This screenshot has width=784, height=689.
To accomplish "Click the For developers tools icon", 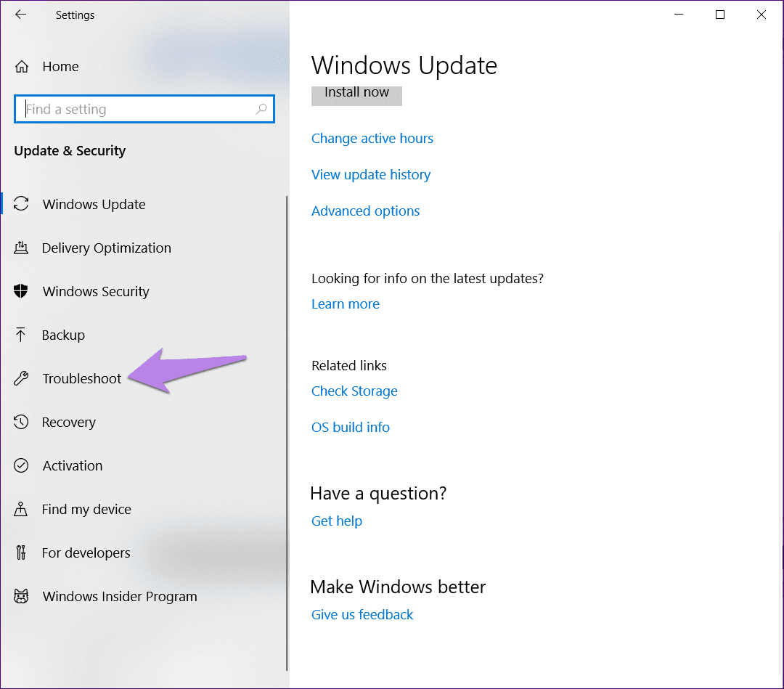I will tap(20, 553).
